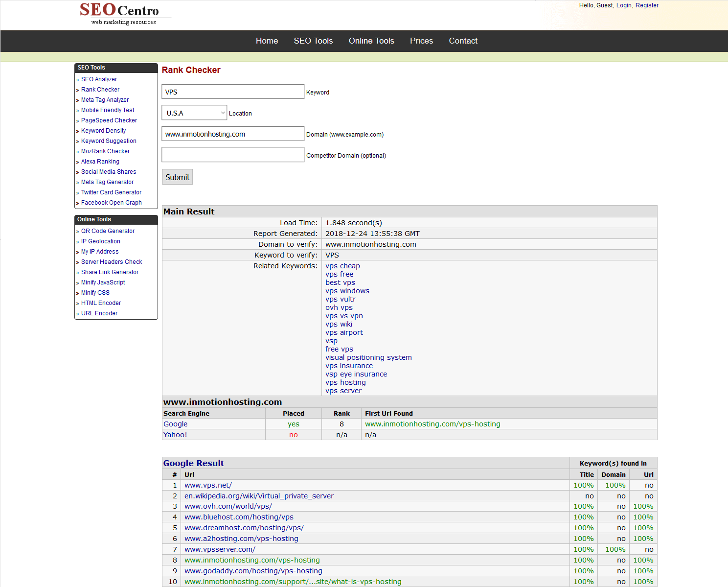Open SEO Analyzer in sidebar
Screen dimensions: 728x587
99,79
